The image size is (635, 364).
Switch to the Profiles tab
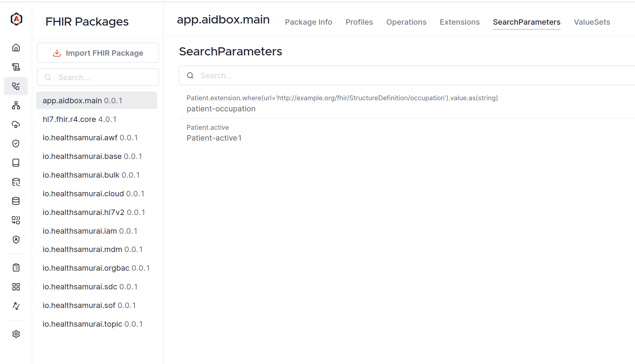coord(359,22)
